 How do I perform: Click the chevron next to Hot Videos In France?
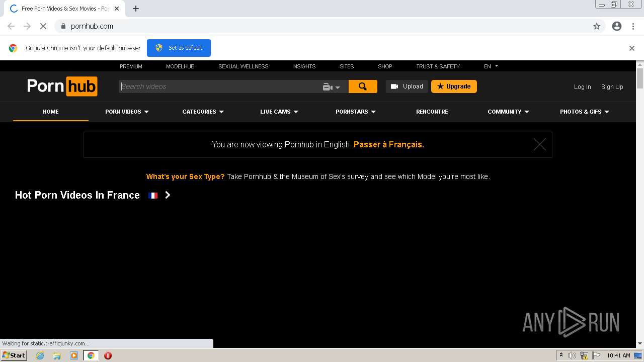tap(168, 195)
